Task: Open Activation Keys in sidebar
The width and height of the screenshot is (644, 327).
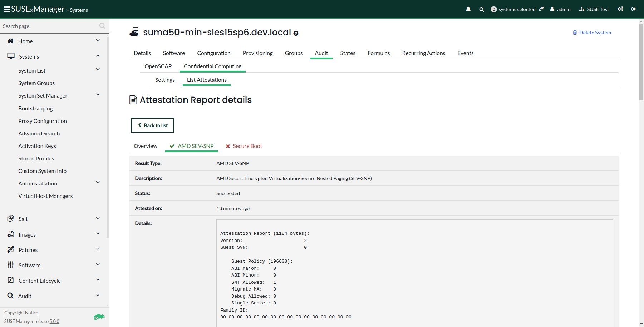Action: (37, 146)
